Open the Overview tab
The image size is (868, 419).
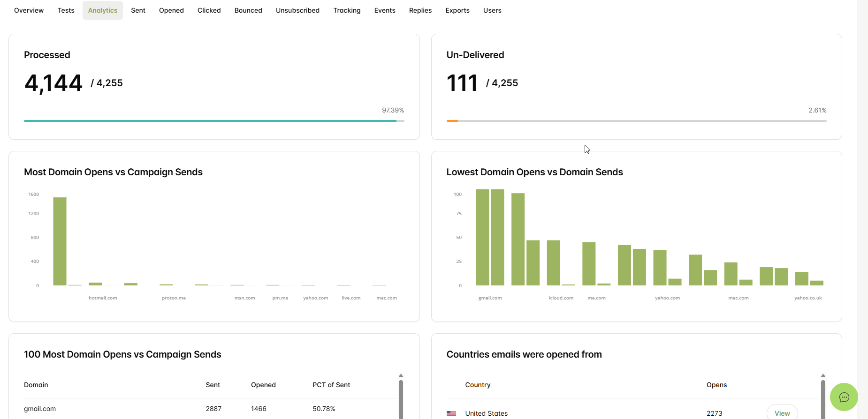(29, 10)
